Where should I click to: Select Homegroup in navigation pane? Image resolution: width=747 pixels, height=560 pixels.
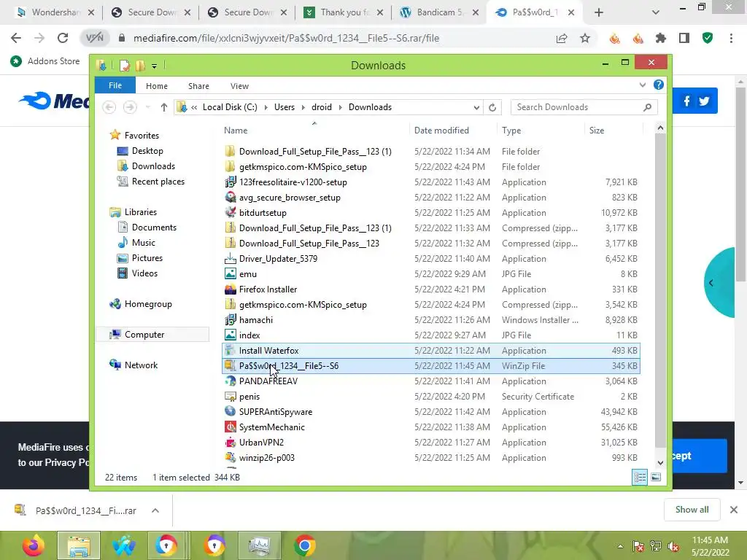point(141,304)
